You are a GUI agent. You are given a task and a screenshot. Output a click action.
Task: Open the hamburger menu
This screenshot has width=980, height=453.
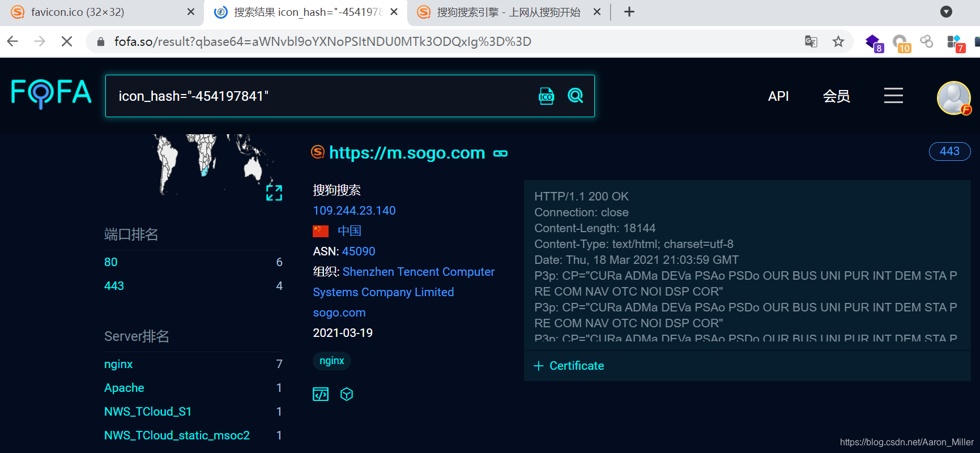(x=893, y=96)
